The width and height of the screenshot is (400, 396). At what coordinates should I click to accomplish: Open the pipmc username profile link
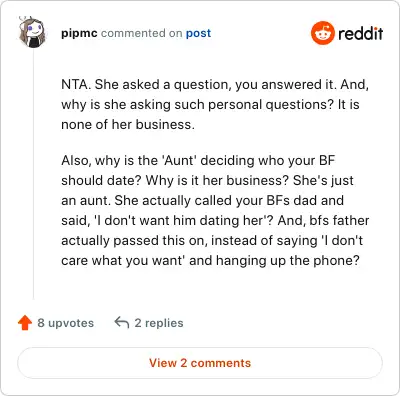79,33
